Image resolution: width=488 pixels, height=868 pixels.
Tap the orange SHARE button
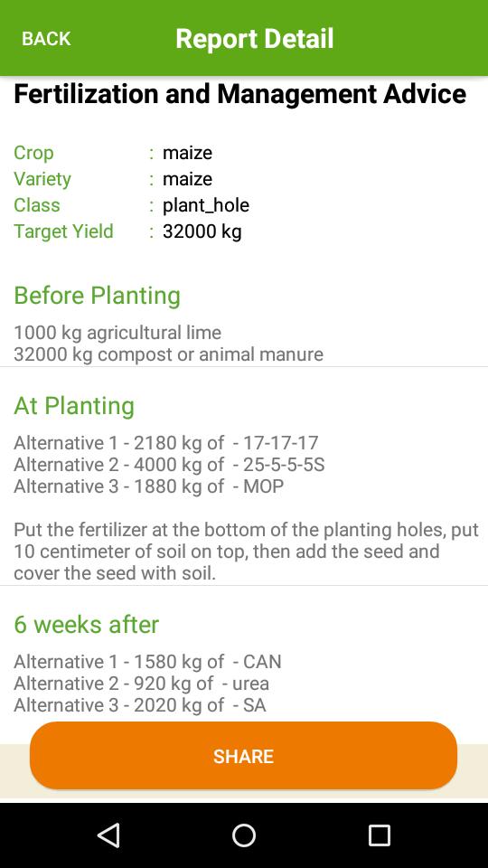coord(243,756)
